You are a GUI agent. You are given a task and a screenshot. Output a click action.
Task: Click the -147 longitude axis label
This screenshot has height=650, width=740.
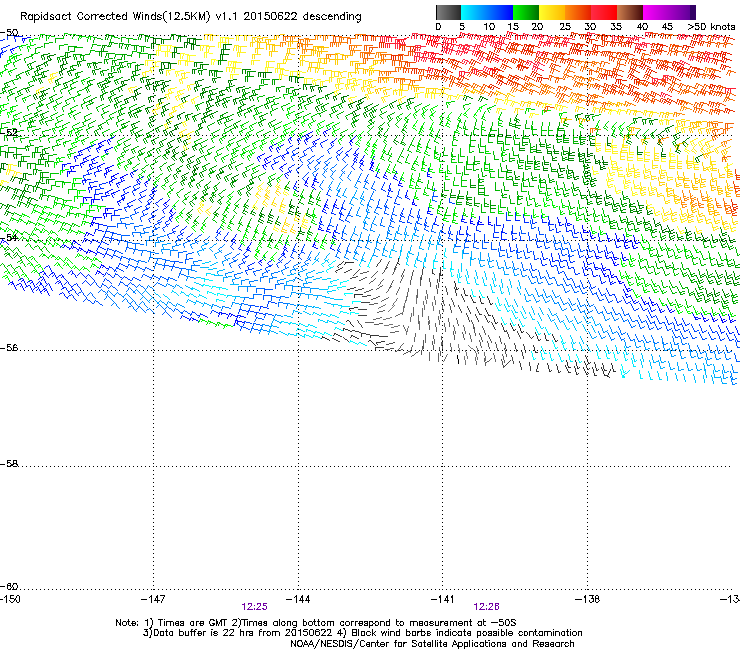click(x=153, y=599)
